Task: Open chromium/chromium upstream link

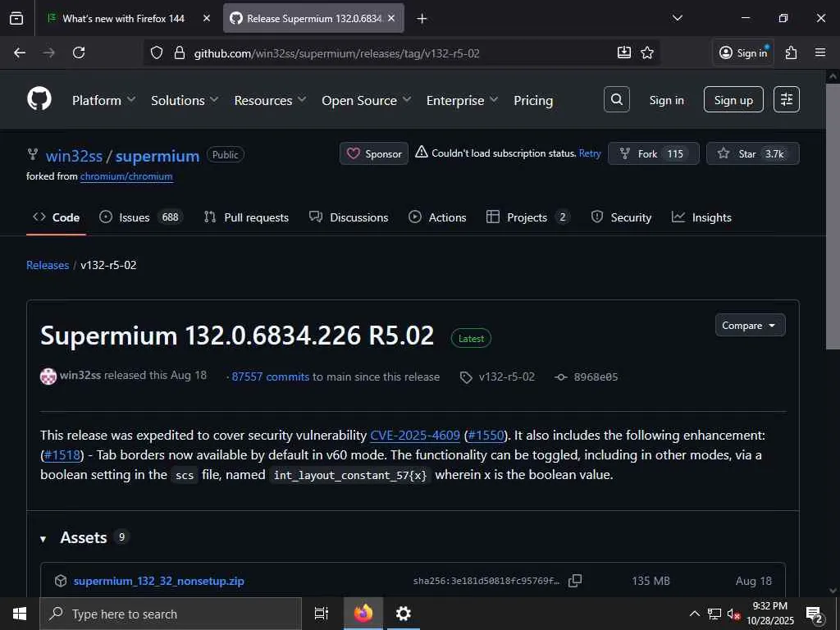Action: [x=126, y=176]
